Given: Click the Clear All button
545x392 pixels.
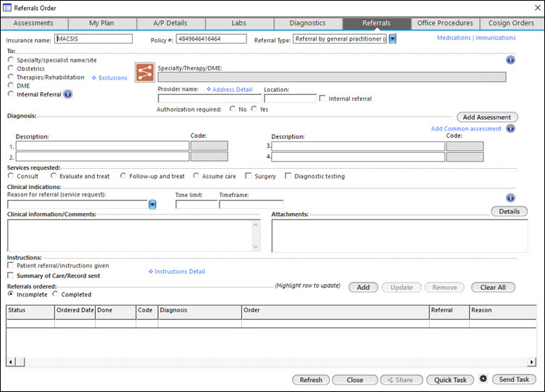Looking at the screenshot, I should point(493,288).
